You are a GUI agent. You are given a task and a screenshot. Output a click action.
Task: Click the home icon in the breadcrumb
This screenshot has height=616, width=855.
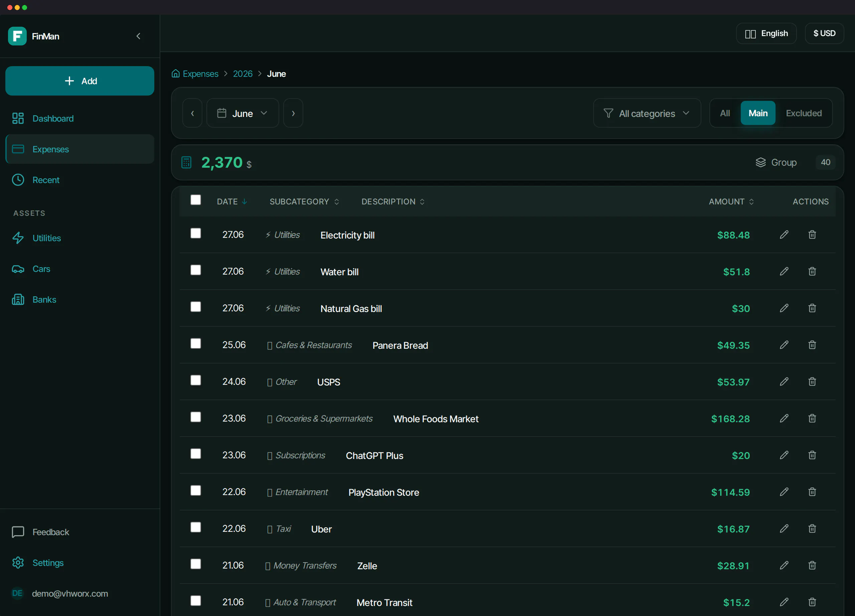175,73
